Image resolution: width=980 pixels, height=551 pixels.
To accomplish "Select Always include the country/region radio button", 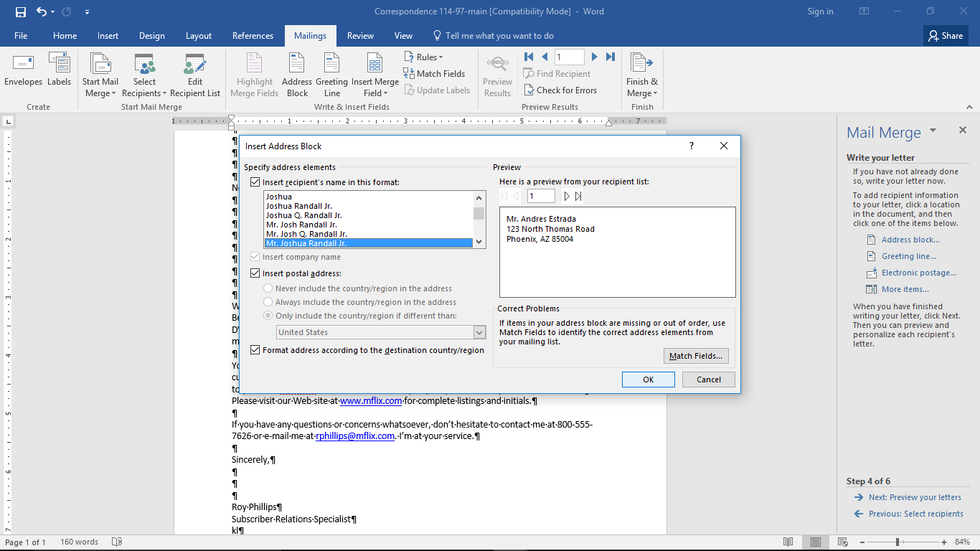I will click(x=268, y=301).
